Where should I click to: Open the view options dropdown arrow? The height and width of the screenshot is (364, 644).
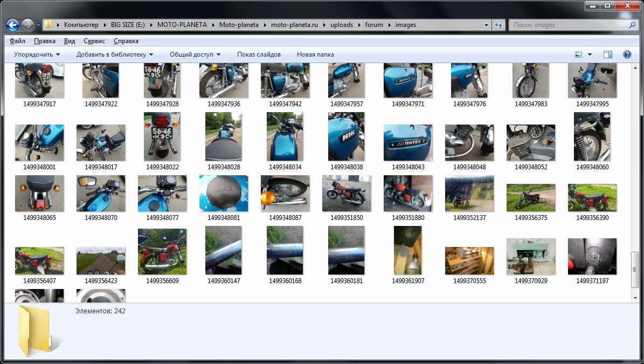(590, 54)
